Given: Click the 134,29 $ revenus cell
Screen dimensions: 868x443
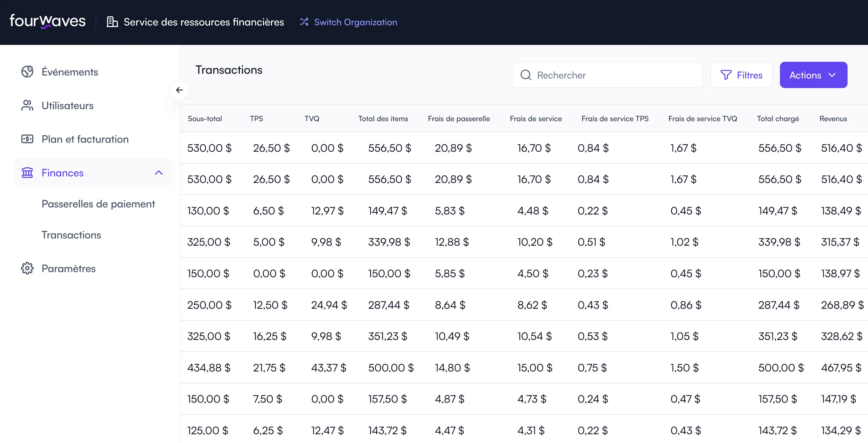Looking at the screenshot, I should pyautogui.click(x=841, y=430).
